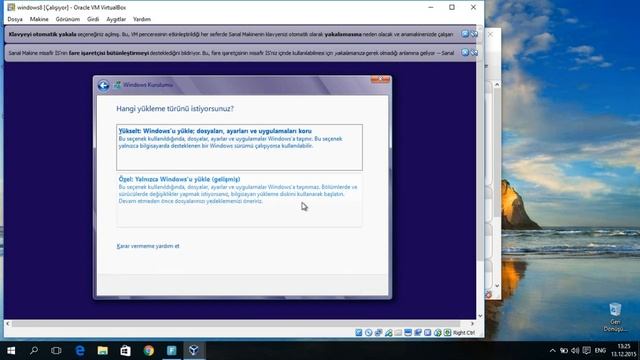Click the keyboard capture indicator beside Right Ctrl
Screen dimensions: 640x360
point(447,333)
